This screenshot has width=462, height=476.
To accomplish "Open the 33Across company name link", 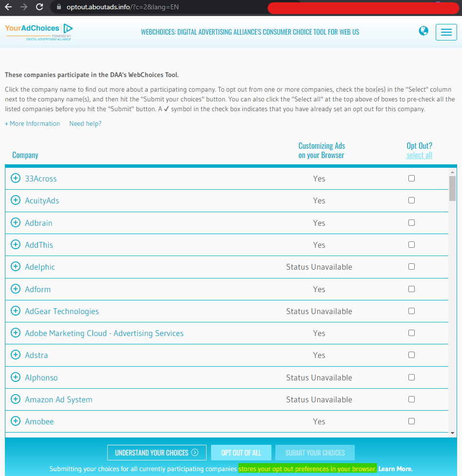I will coord(40,178).
